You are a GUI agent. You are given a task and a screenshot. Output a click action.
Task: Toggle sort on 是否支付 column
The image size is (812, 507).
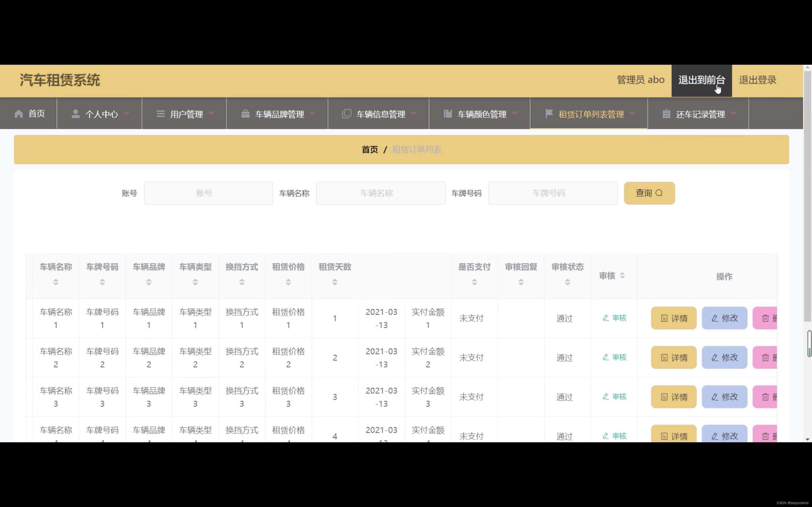pos(474,282)
